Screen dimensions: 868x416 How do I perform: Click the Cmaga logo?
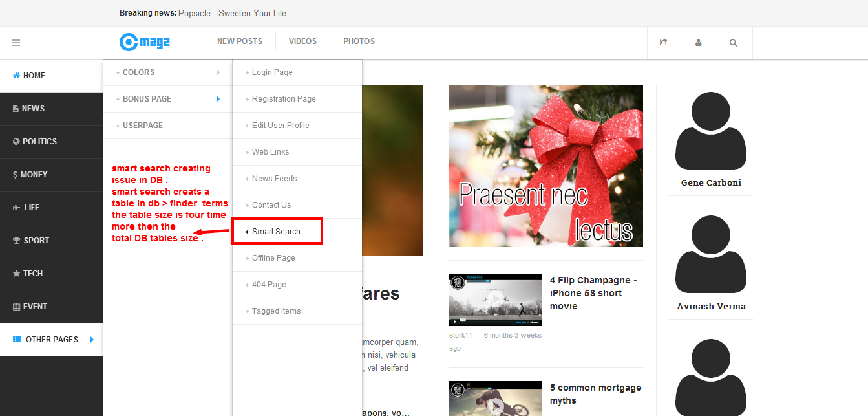pos(145,41)
